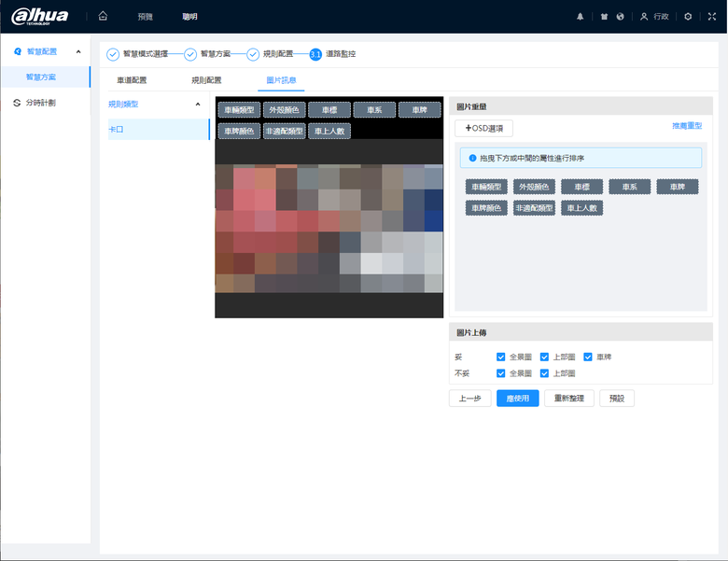Click 車標 attribute chip in sorting panel
Image resolution: width=728 pixels, height=561 pixels.
pos(581,187)
